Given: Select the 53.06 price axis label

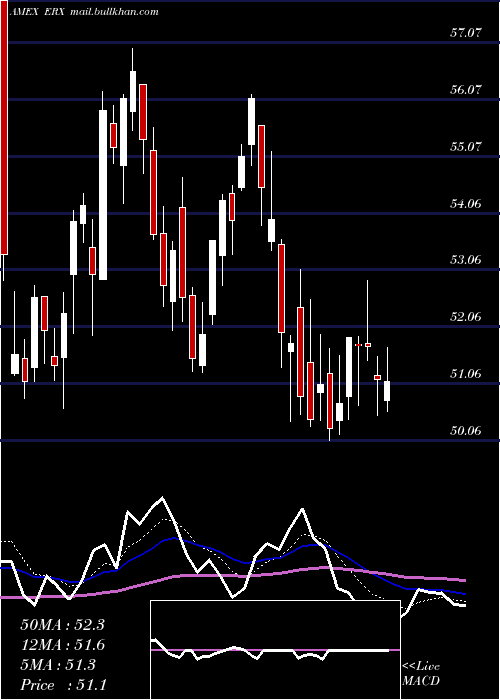Looking at the screenshot, I should click(467, 259).
